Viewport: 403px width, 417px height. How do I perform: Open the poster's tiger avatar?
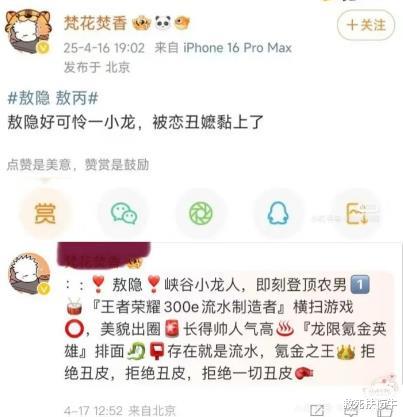point(28,31)
